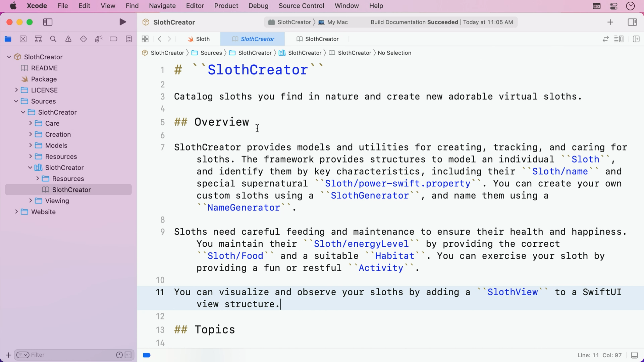Image resolution: width=644 pixels, height=362 pixels.
Task: Open the Source Control menu
Action: pos(301,6)
